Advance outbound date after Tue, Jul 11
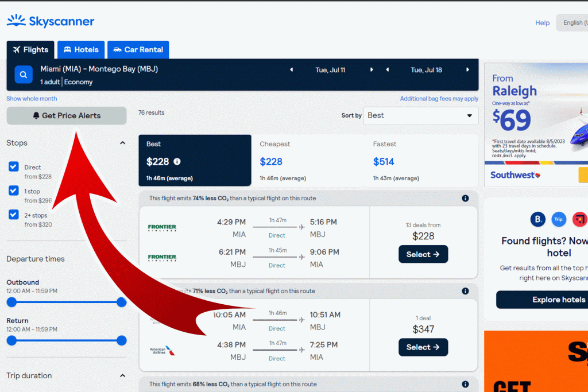This screenshot has width=588, height=392. point(372,69)
